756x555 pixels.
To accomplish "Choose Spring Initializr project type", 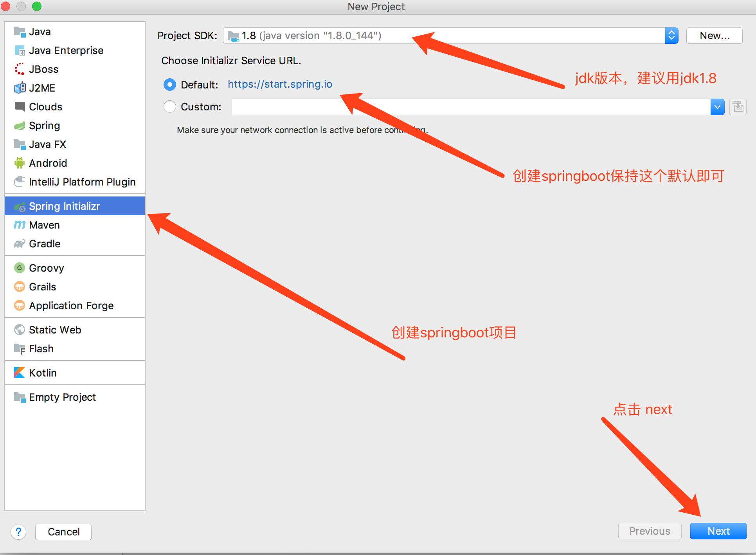I will [65, 206].
